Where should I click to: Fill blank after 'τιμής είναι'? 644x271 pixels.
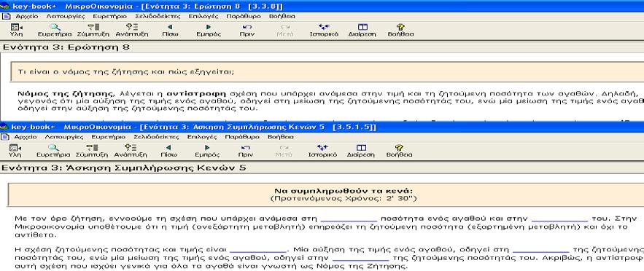(258, 250)
